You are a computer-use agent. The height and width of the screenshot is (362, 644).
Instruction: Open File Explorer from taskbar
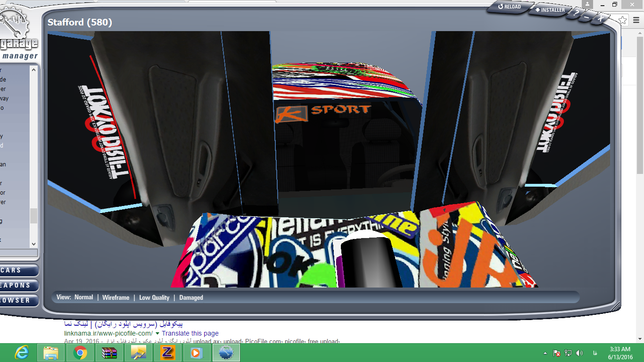pos(51,353)
